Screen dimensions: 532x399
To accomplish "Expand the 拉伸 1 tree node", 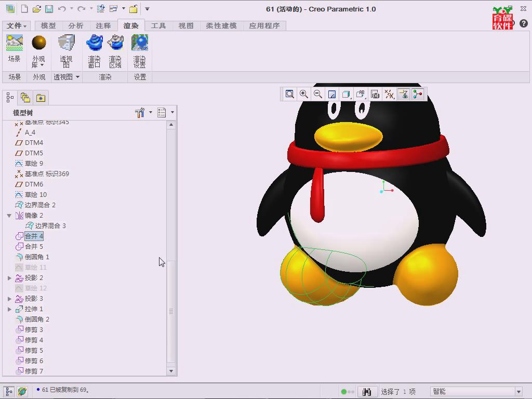I will (9, 309).
